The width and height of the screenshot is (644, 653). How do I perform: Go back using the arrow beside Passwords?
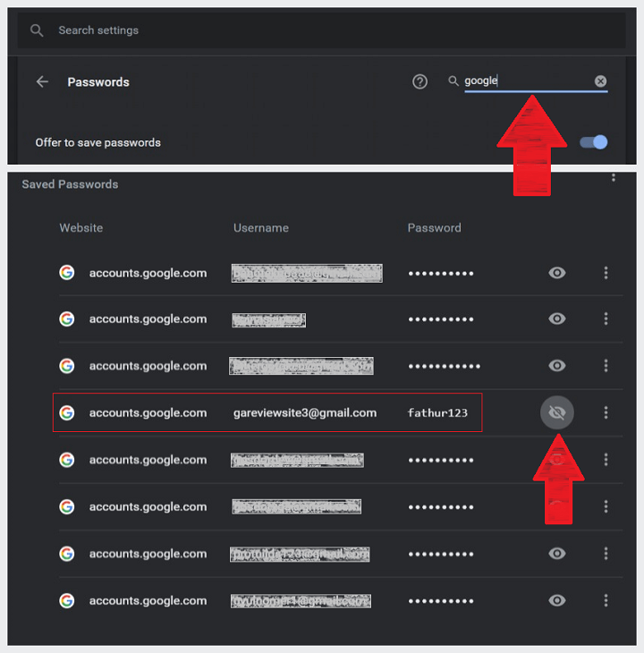(42, 81)
